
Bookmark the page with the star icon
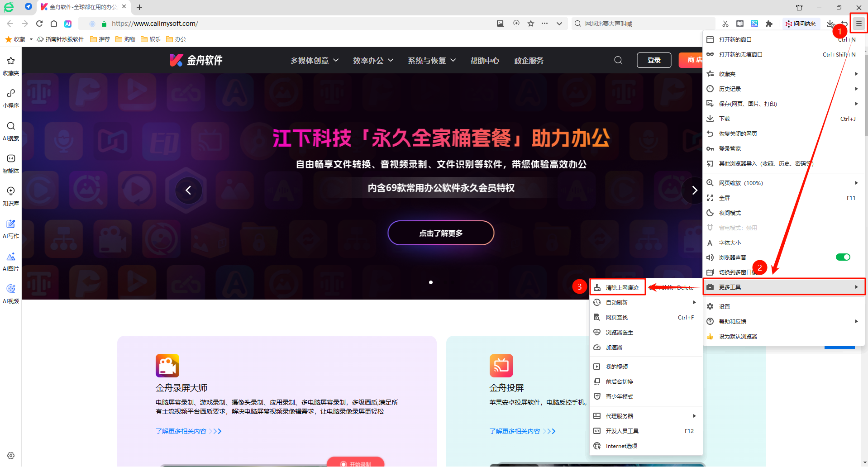531,24
